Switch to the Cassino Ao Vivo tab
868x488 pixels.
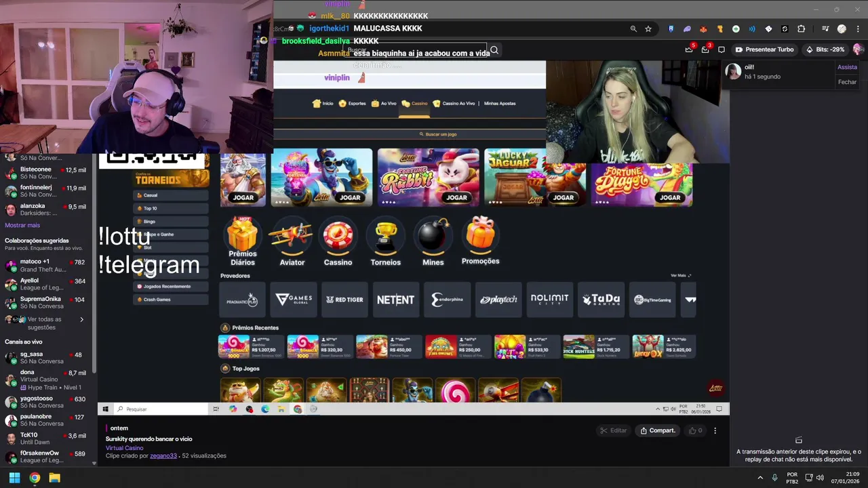454,104
